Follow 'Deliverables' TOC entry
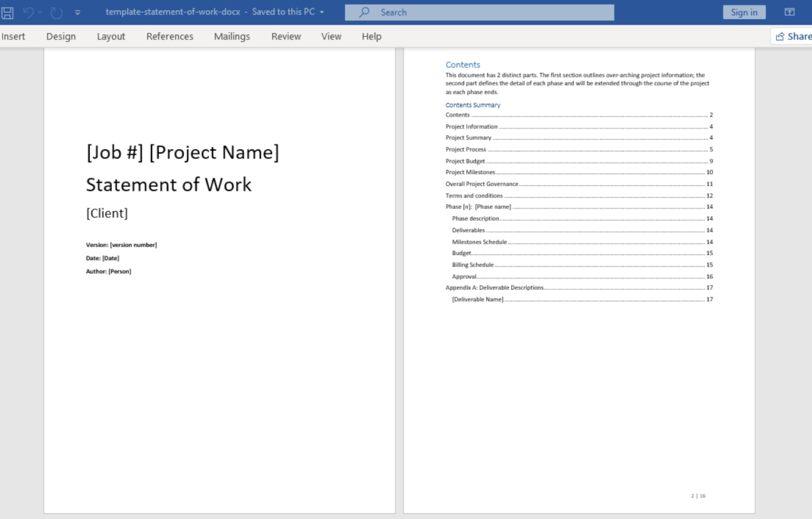 pos(582,230)
